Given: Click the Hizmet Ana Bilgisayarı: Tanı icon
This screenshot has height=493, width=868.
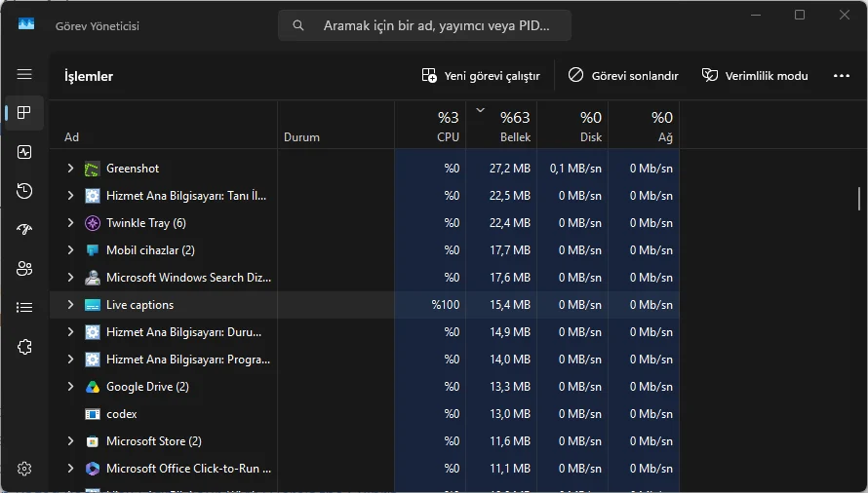Looking at the screenshot, I should 93,196.
